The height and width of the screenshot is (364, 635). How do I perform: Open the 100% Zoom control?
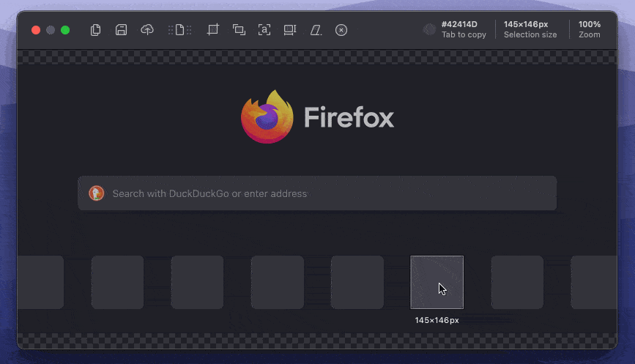(x=589, y=29)
